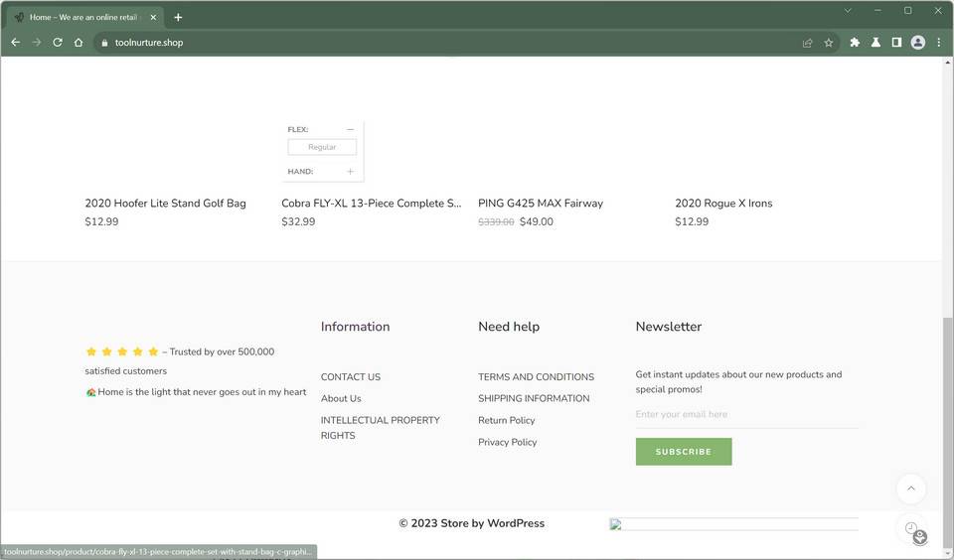The image size is (954, 560).
Task: Click the SUBSCRIBE button
Action: pyautogui.click(x=684, y=452)
